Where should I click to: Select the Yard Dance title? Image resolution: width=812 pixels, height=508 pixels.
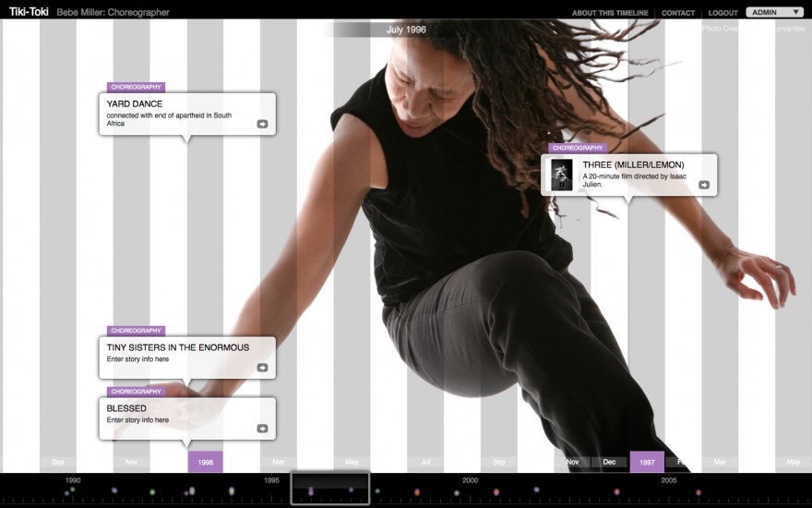point(135,104)
